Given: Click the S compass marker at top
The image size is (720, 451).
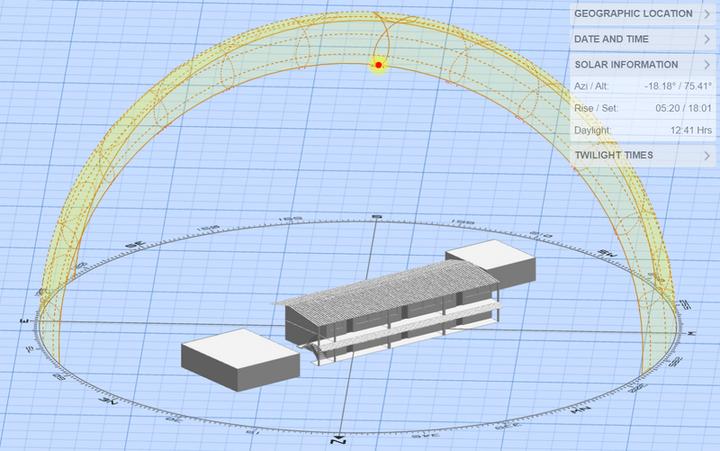Looking at the screenshot, I should pyautogui.click(x=377, y=216).
